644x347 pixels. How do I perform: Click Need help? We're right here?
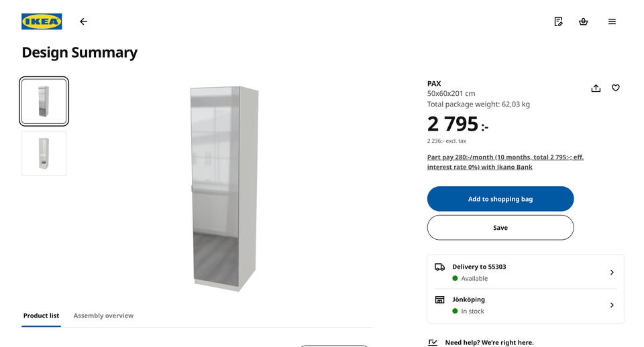(489, 342)
